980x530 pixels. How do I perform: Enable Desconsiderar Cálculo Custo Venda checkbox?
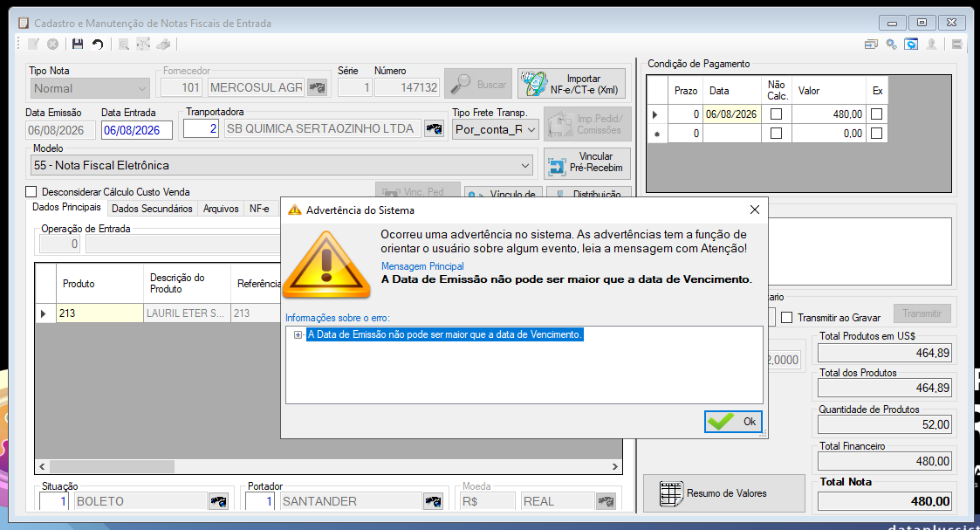tap(31, 192)
